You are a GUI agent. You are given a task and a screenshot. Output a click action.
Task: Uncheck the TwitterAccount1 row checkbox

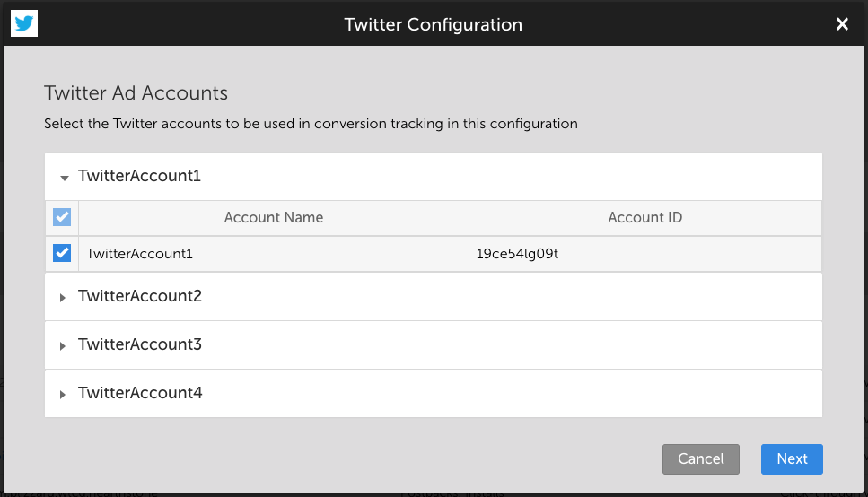click(x=62, y=254)
